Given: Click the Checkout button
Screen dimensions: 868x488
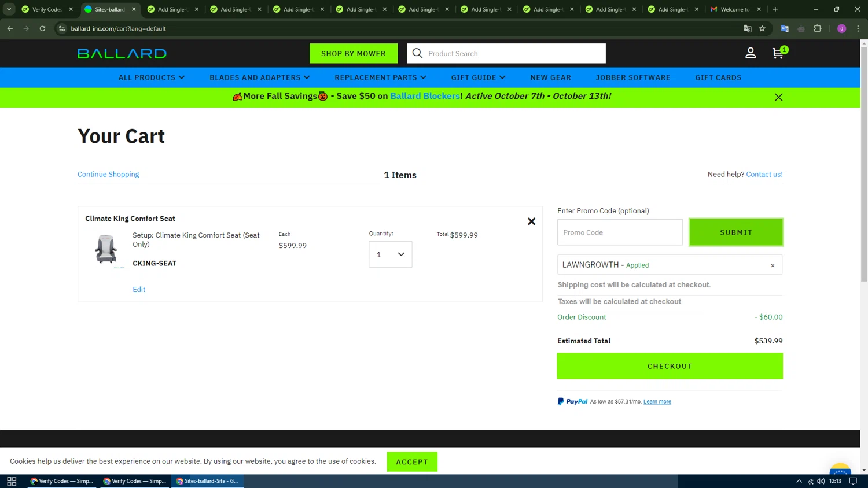Looking at the screenshot, I should (670, 366).
